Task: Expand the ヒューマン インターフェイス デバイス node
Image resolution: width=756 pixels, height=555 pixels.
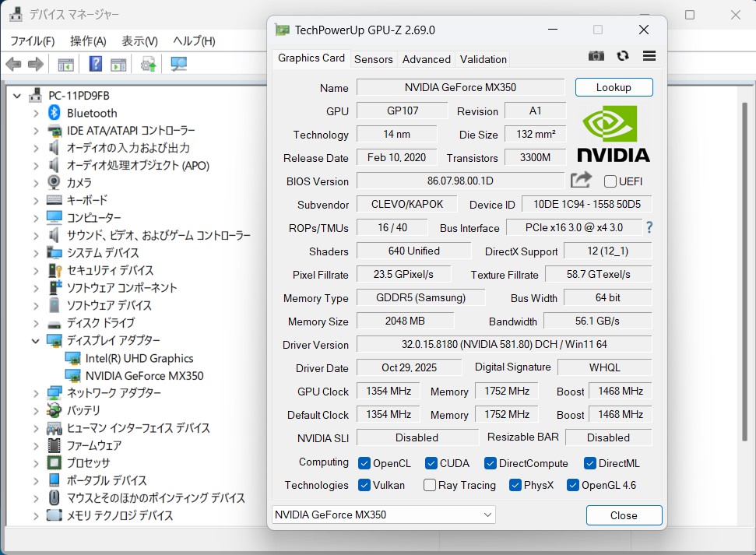Action: tap(36, 428)
